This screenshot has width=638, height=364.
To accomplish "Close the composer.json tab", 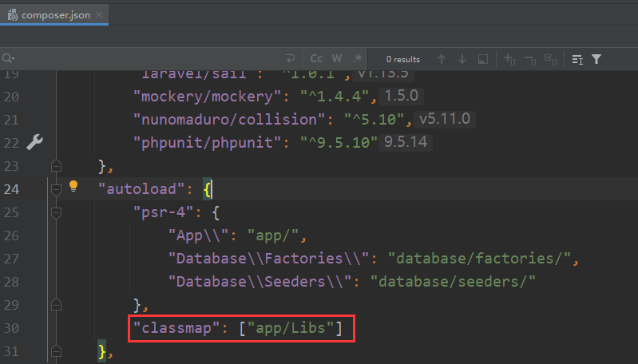I will coord(99,14).
